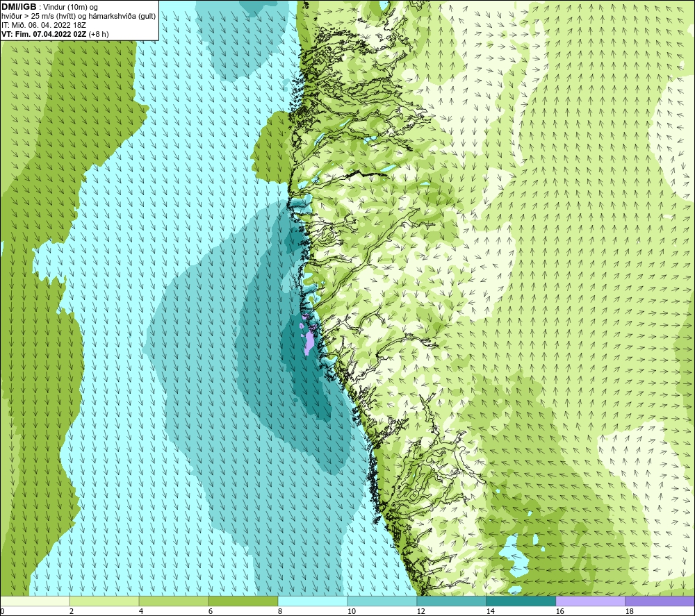Click the 'IT: Mið. 06. 04. 2022 18Z' initial time line
This screenshot has width=695, height=616.
(43, 25)
